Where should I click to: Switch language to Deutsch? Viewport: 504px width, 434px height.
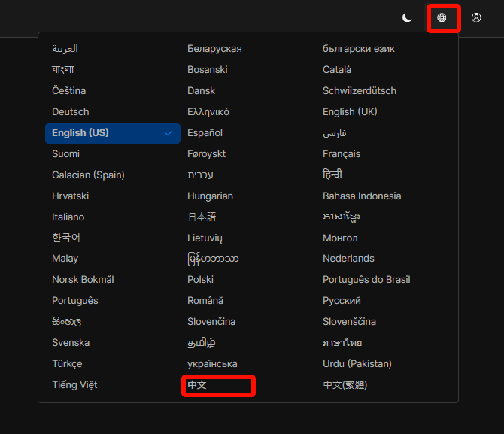coord(71,112)
